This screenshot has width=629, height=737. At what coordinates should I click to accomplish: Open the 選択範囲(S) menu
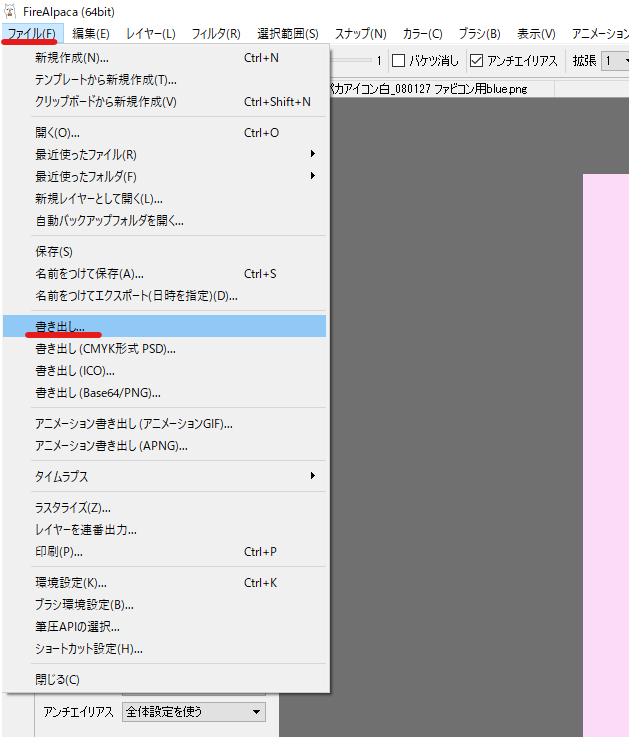pos(288,34)
